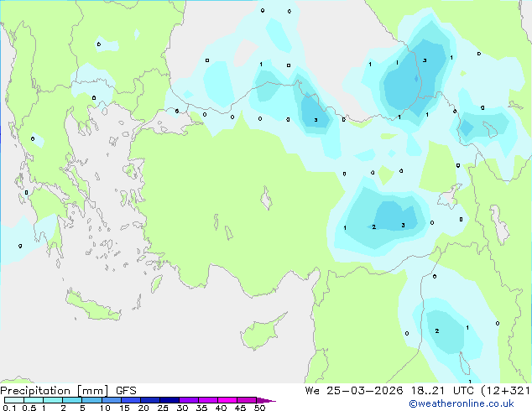
Task: Click the 35–40 mm legend color box
Action: pyautogui.click(x=208, y=400)
